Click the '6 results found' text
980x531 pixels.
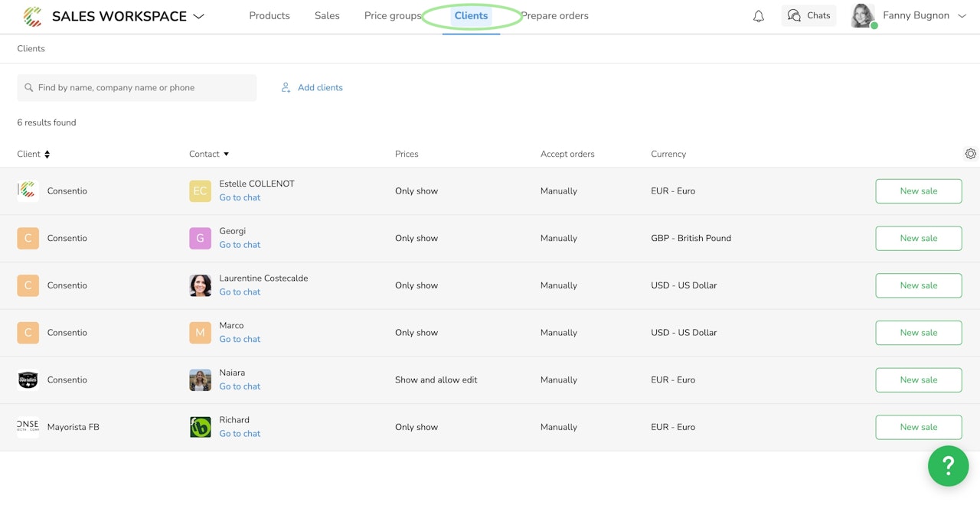pyautogui.click(x=46, y=122)
